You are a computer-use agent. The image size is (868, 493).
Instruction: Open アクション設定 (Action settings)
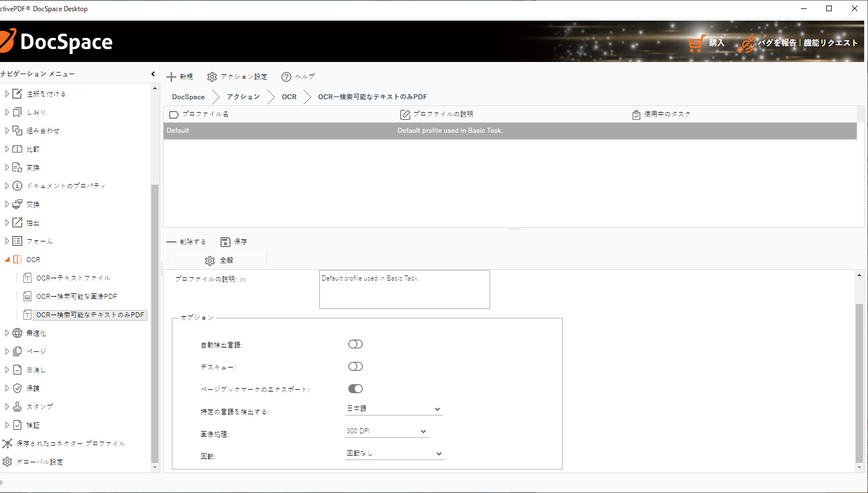click(x=237, y=77)
